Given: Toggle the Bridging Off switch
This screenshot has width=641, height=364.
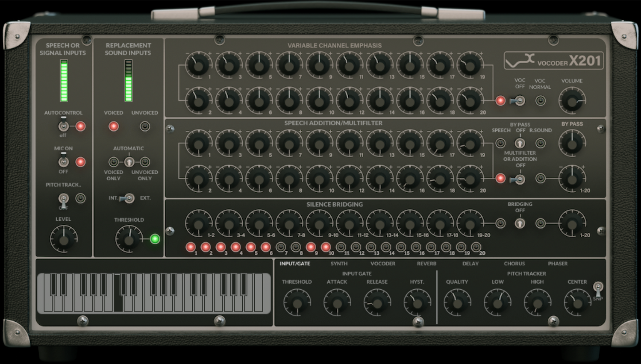Looking at the screenshot, I should click(520, 223).
